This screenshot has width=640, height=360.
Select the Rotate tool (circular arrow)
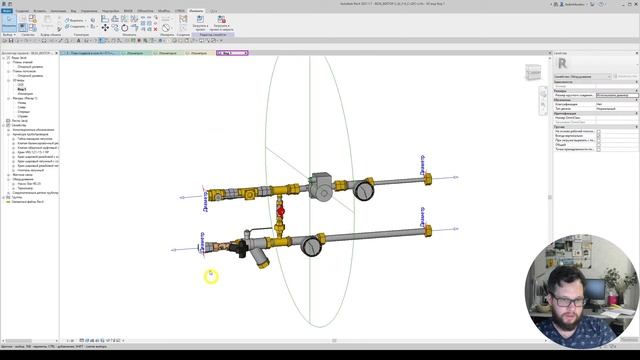click(124, 28)
